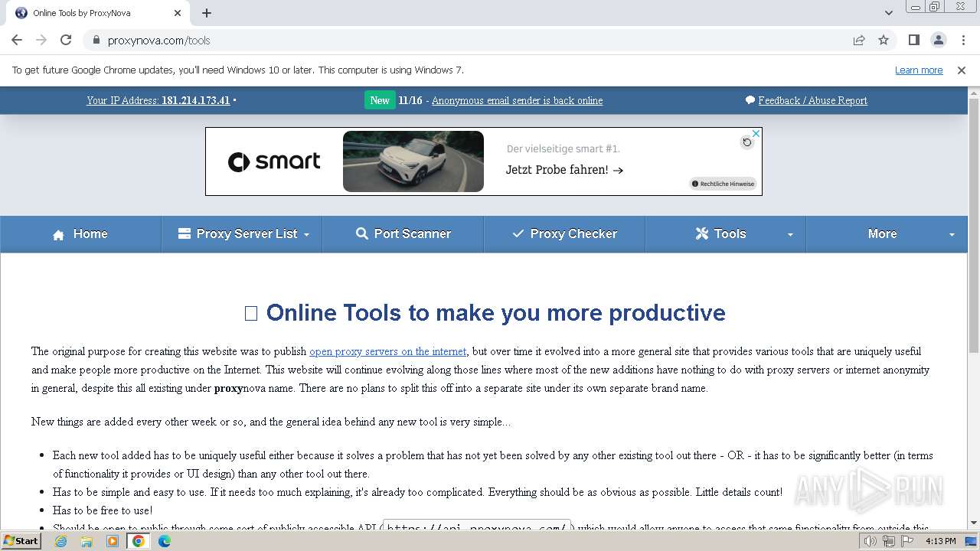
Task: Bookmark this page with the star icon
Action: point(884,40)
